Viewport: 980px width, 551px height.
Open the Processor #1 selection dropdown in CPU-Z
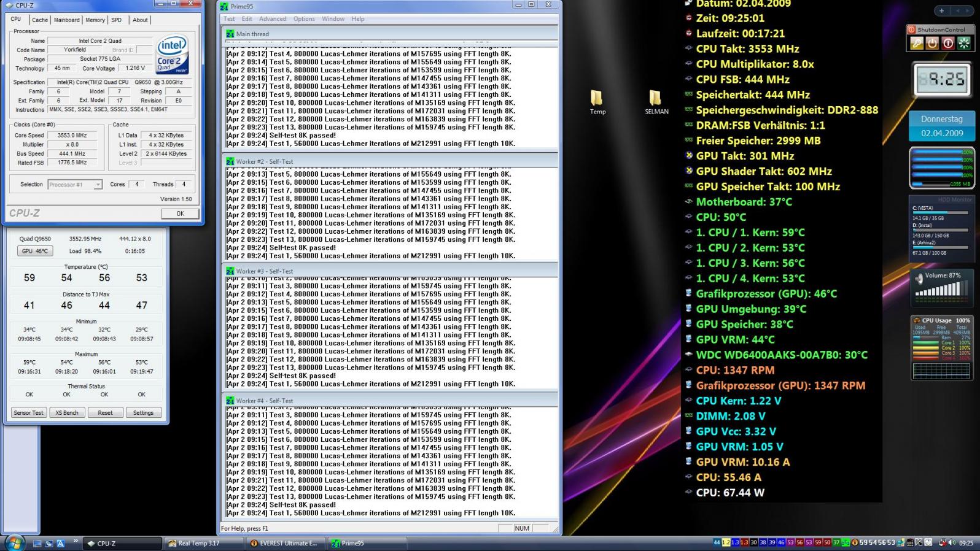[75, 185]
